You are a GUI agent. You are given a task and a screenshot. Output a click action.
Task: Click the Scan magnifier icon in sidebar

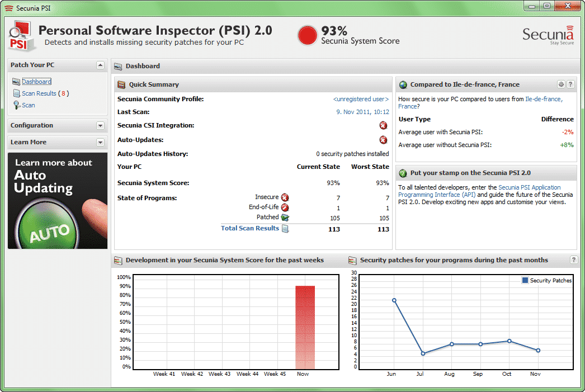(x=17, y=105)
